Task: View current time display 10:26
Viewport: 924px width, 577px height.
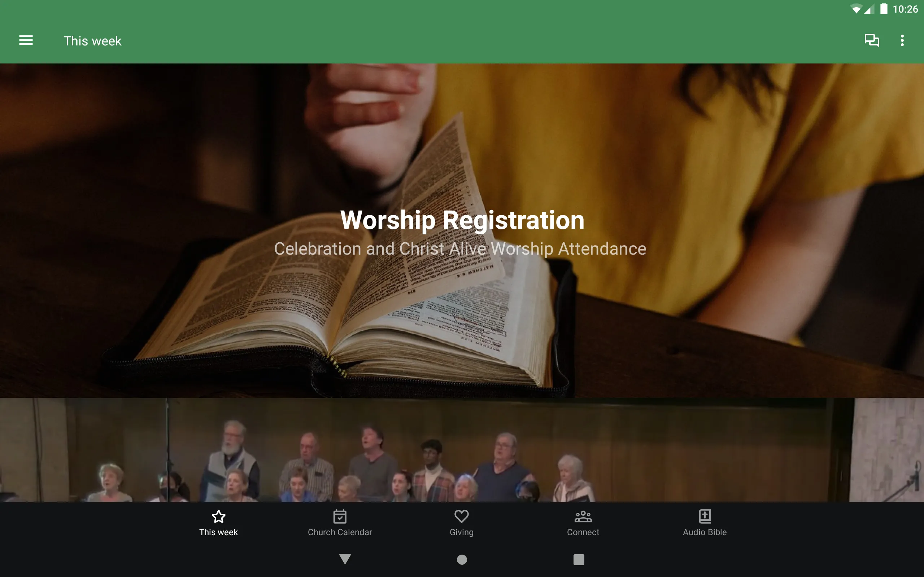Action: pyautogui.click(x=906, y=8)
